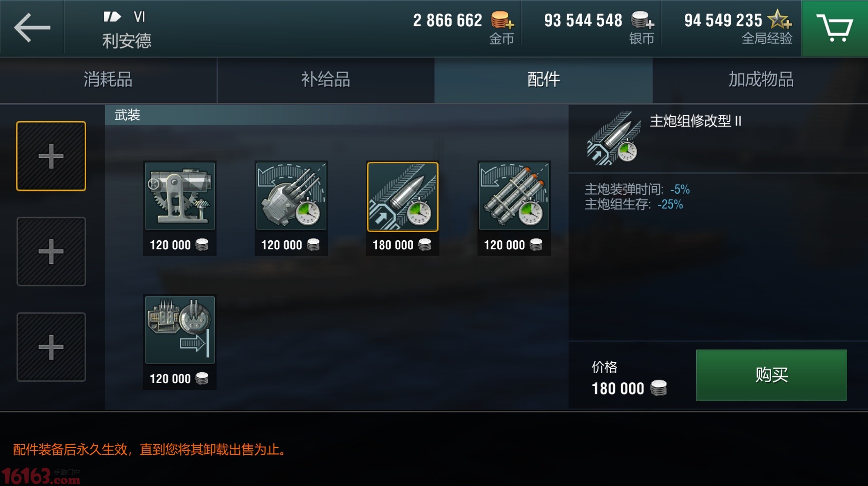The image size is (868, 486).
Task: Click the 利安德 ship name
Action: [127, 41]
